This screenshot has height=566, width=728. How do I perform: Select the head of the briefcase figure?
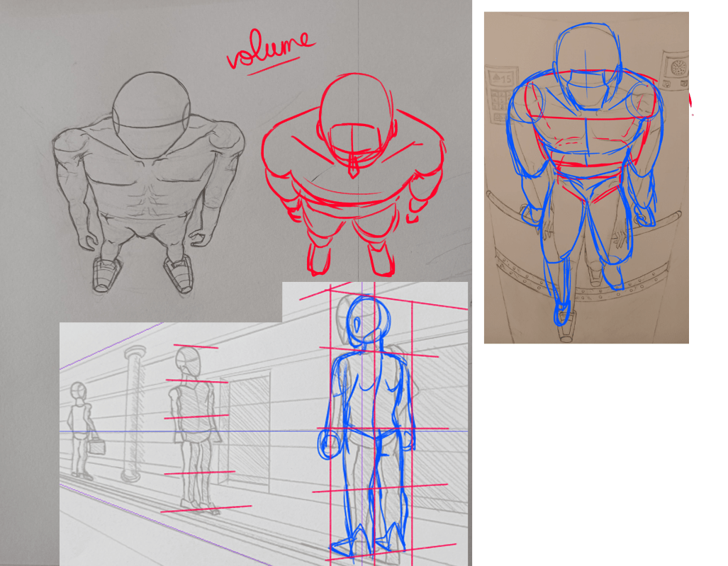[79, 391]
